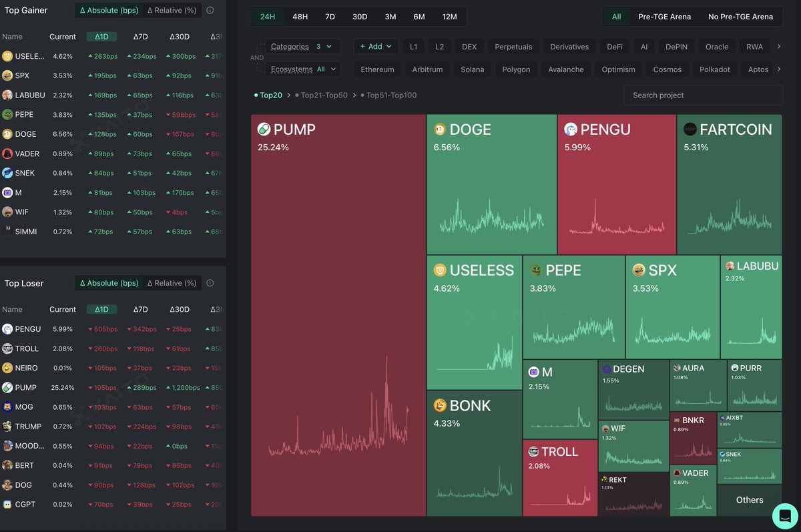Click the FARTCOIN icon in treemap
The height and width of the screenshot is (532, 801).
[x=690, y=129]
